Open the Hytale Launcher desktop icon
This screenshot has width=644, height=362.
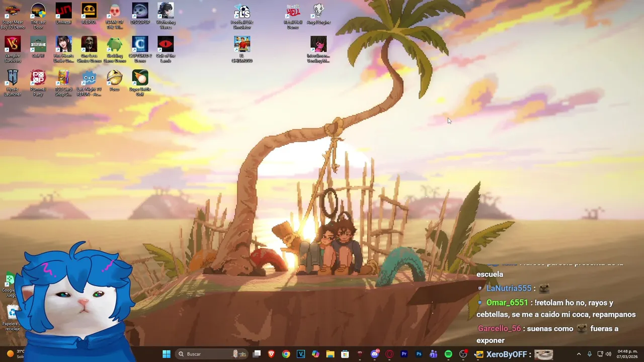coord(13,83)
